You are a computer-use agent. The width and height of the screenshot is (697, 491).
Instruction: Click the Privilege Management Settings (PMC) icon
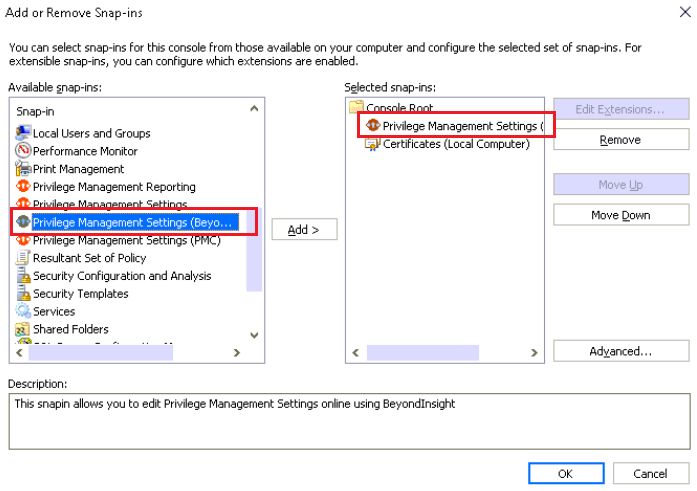[23, 240]
